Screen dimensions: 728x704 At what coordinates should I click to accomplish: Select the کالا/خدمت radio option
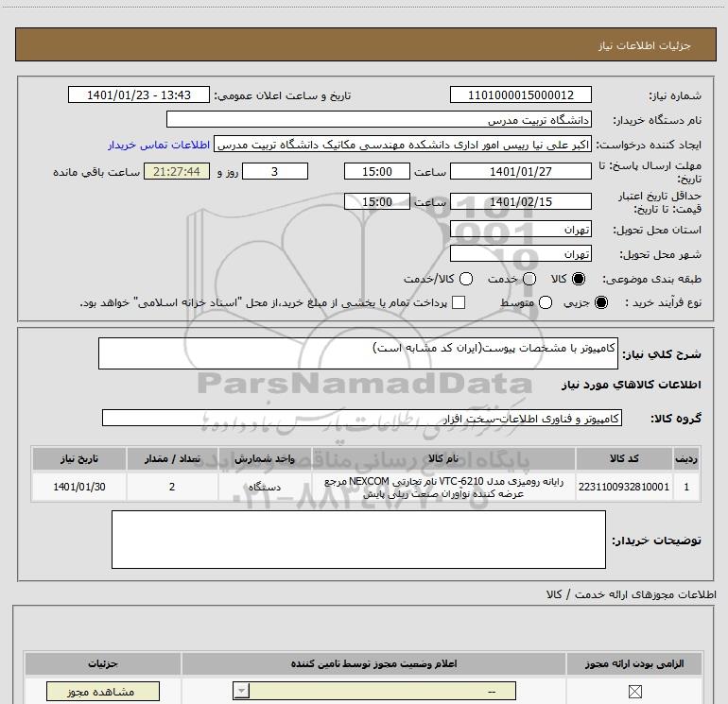(x=466, y=279)
